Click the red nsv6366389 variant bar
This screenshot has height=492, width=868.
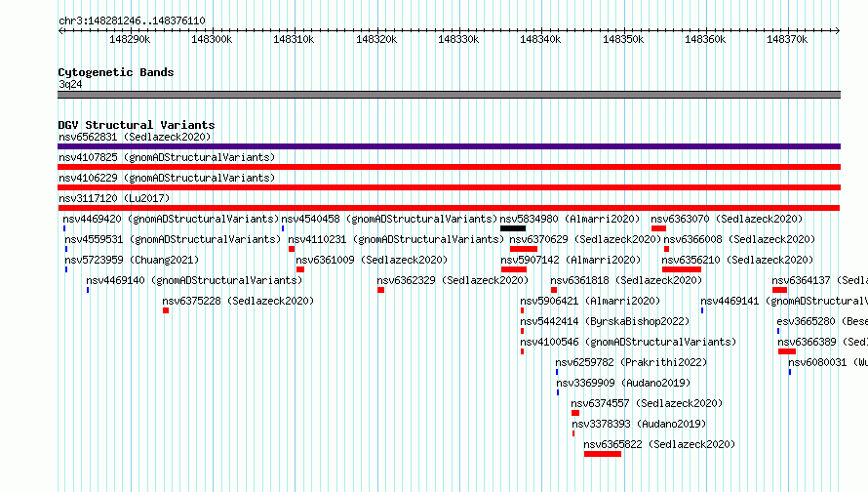[787, 351]
